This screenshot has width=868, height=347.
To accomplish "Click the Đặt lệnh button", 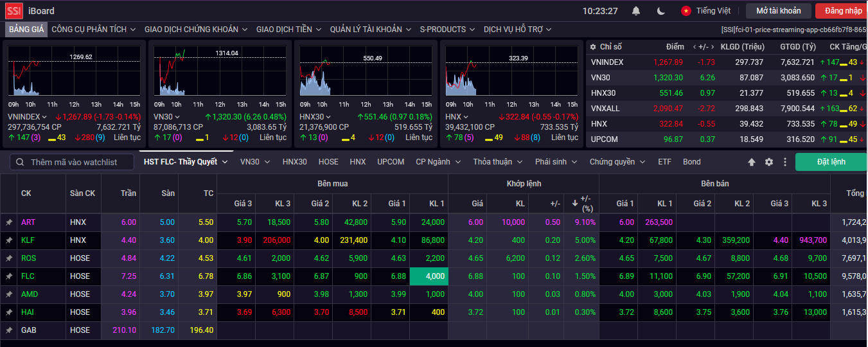I will (831, 162).
